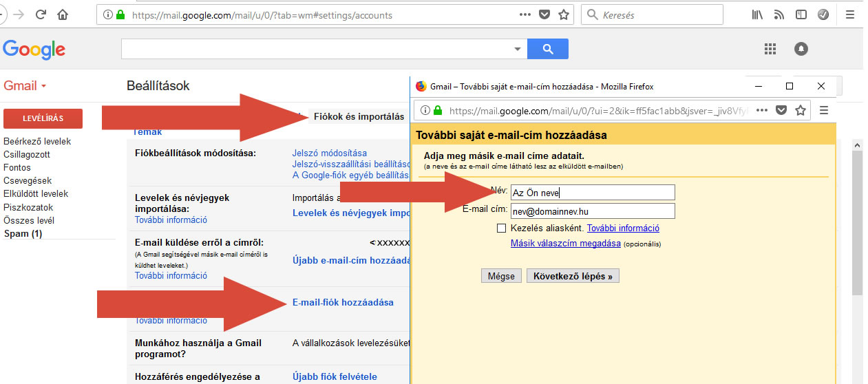Image resolution: width=868 pixels, height=384 pixels.
Task: Click into the E-mail cím field
Action: point(593,211)
